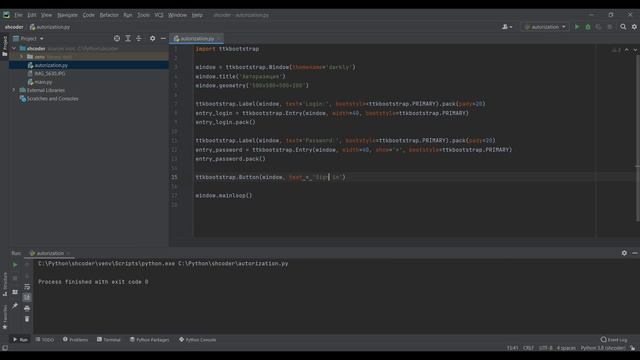Rerun autorization in Run panel
640x360 pixels.
pyautogui.click(x=15, y=264)
